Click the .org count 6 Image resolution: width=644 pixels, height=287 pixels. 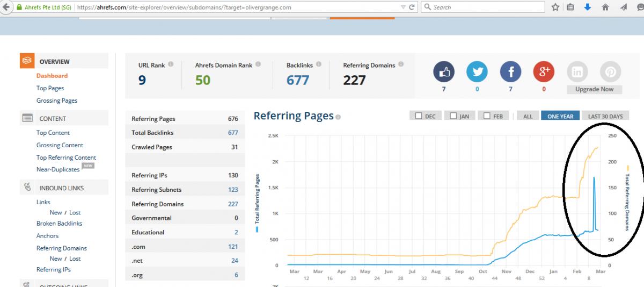236,275
